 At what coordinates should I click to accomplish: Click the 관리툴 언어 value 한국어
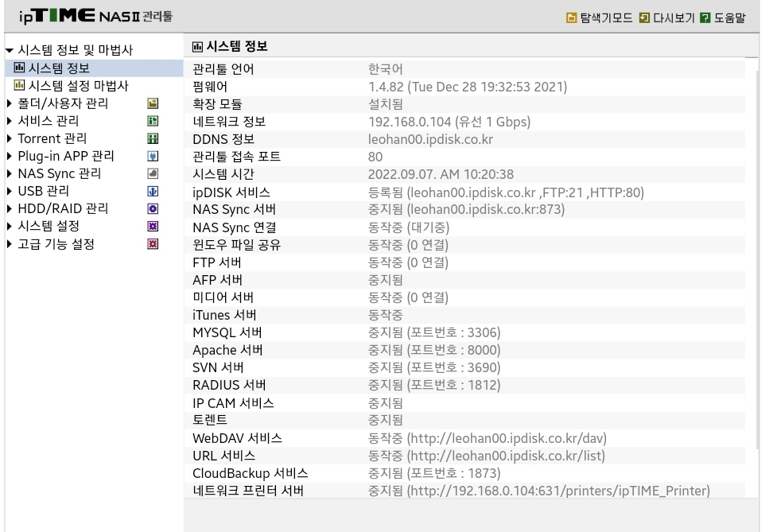[x=385, y=69]
